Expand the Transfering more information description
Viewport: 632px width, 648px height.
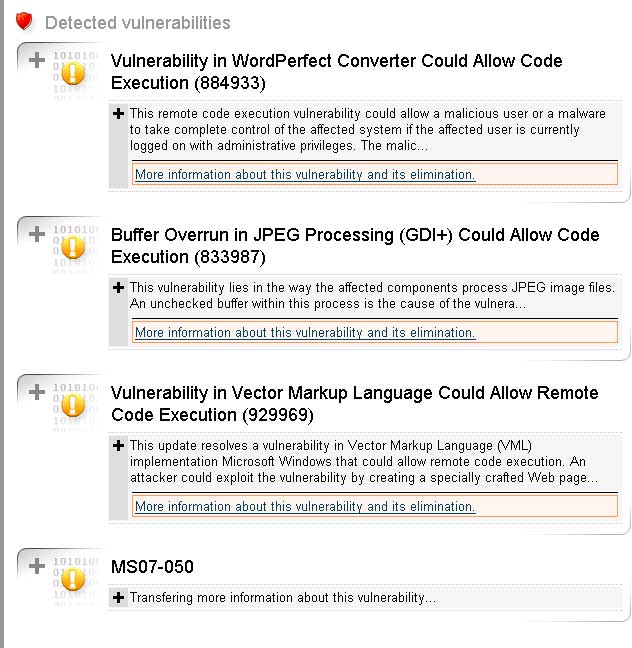119,598
